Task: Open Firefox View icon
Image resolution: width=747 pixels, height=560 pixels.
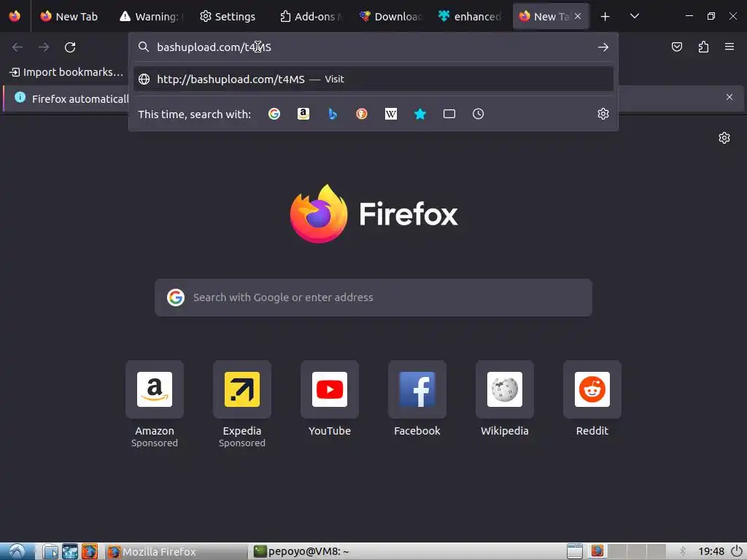Action: coord(15,16)
